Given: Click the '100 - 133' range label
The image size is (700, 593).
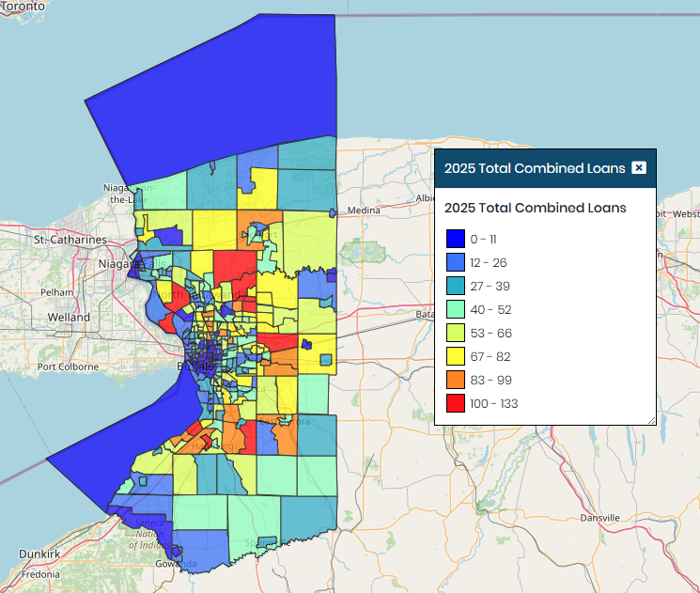Looking at the screenshot, I should (x=493, y=404).
